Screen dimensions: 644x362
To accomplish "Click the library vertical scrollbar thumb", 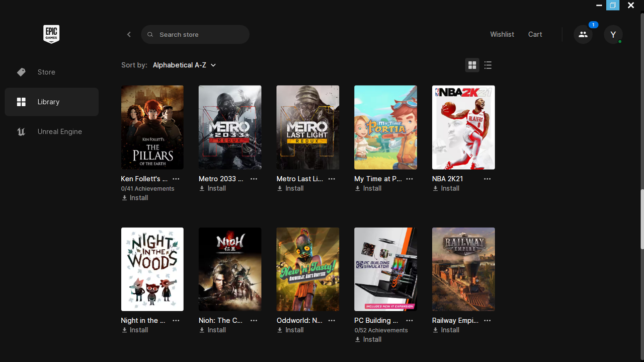I will click(642, 219).
